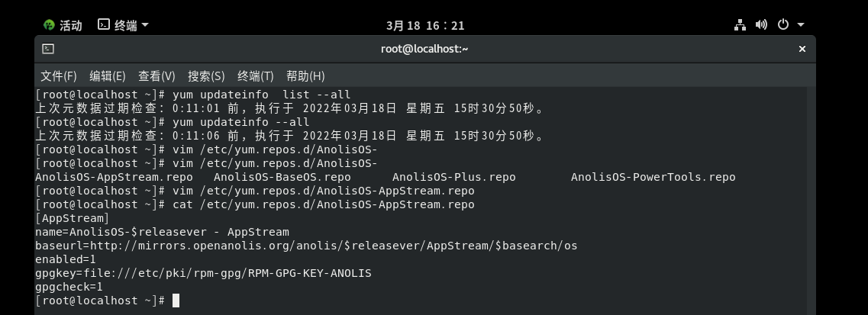Open the 文件(F) menu
The width and height of the screenshot is (868, 315).
pyautogui.click(x=59, y=76)
